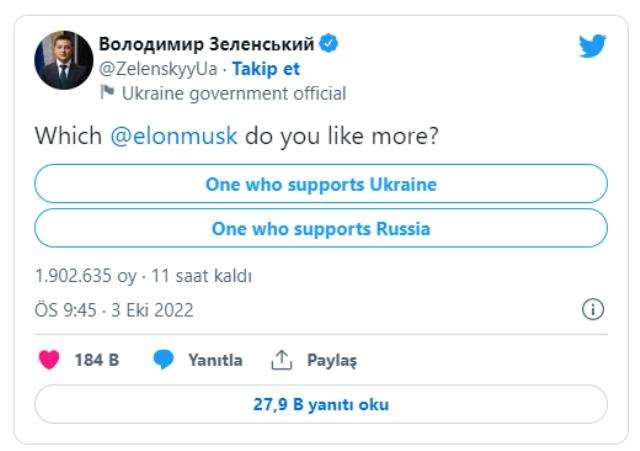Open the @elonmusk mention link
640x451 pixels.
pos(174,136)
